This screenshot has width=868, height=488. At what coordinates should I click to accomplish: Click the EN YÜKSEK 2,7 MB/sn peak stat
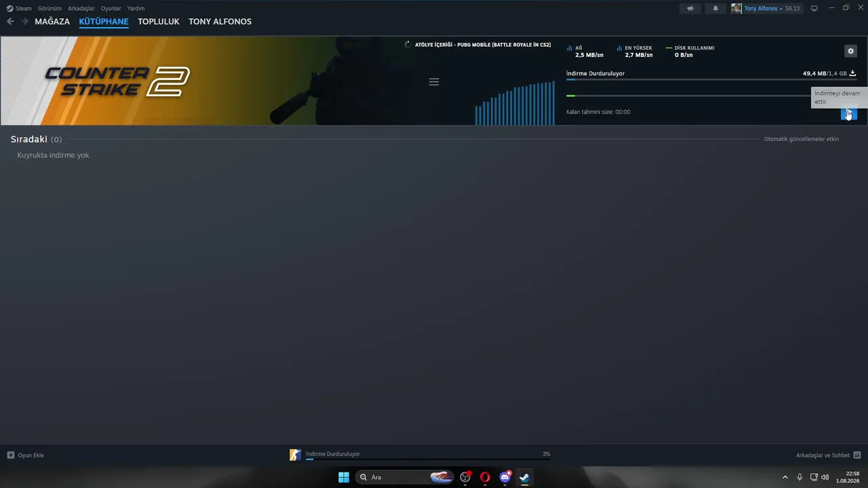pyautogui.click(x=635, y=52)
